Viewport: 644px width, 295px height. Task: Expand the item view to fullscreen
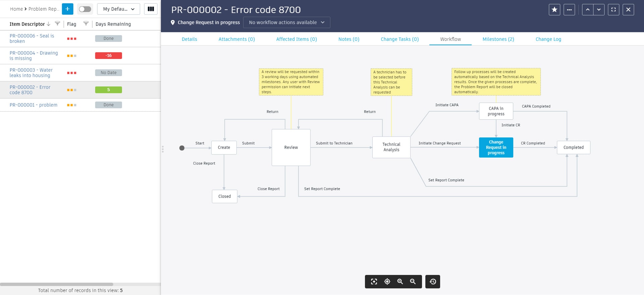click(x=613, y=10)
